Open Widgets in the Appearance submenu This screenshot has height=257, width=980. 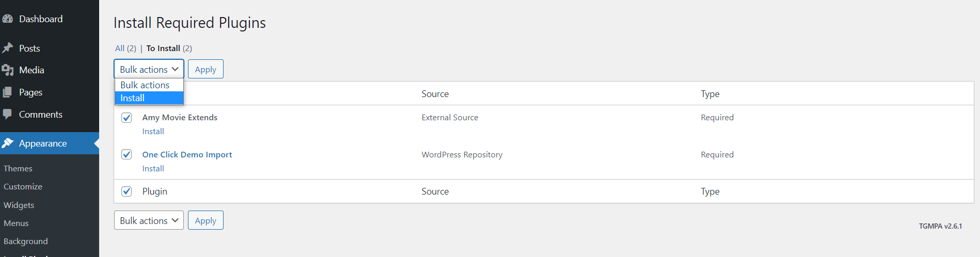tap(19, 205)
